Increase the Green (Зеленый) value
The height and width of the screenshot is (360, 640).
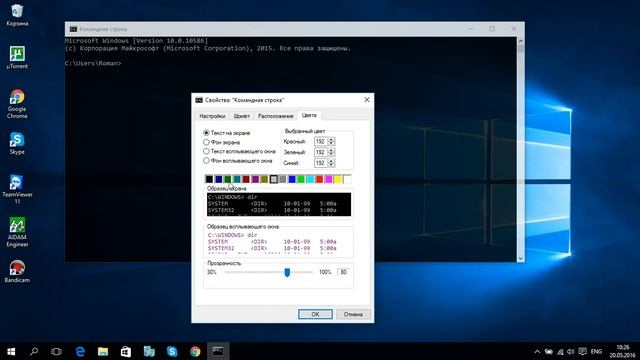coord(331,150)
